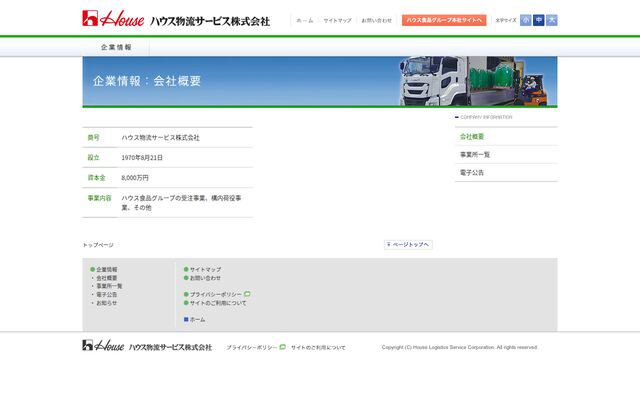Click the 設立 row label
This screenshot has height=400, width=640.
(x=93, y=158)
